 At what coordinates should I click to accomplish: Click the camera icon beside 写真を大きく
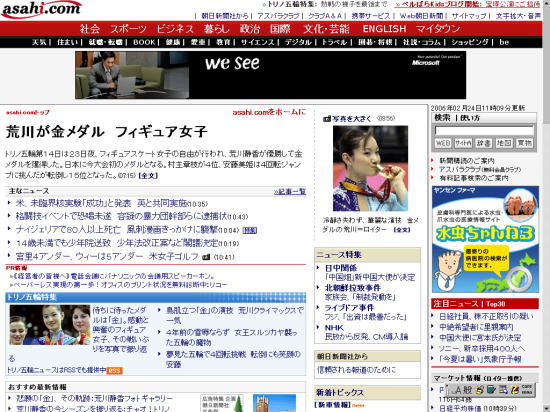pos(327,119)
